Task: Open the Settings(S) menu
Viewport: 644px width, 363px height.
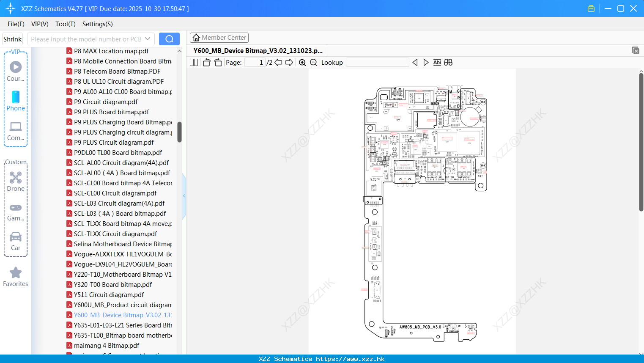Action: coord(98,24)
